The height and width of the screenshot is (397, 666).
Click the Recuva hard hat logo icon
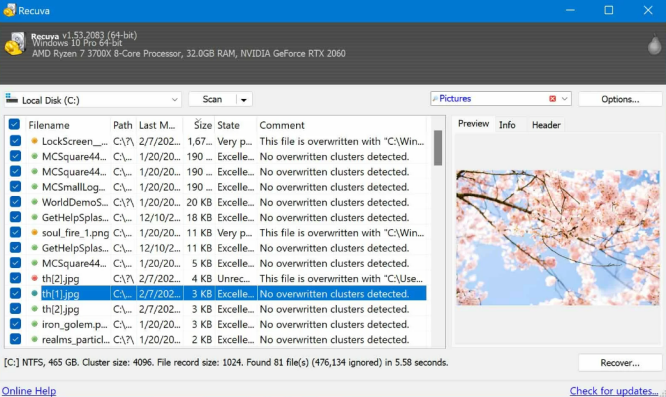15,44
